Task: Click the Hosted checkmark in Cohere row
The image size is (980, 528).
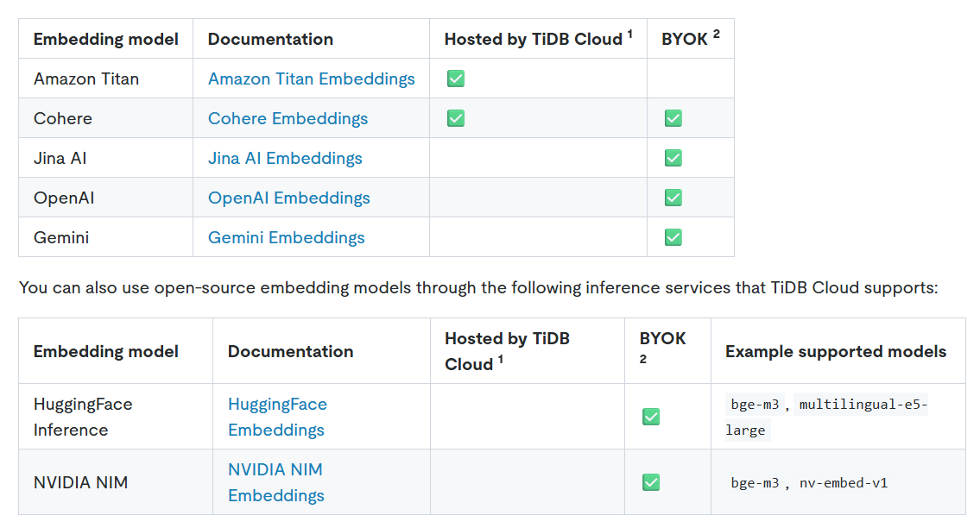Action: tap(456, 118)
